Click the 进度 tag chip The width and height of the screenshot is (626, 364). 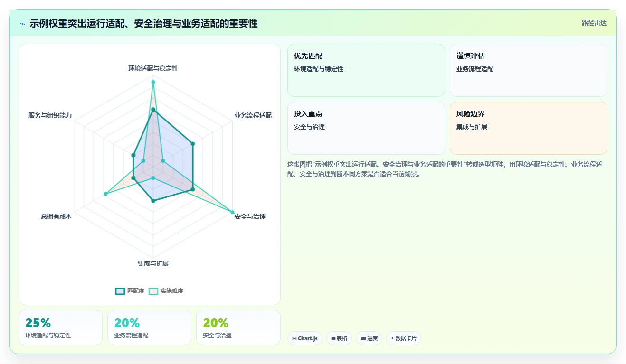click(369, 338)
